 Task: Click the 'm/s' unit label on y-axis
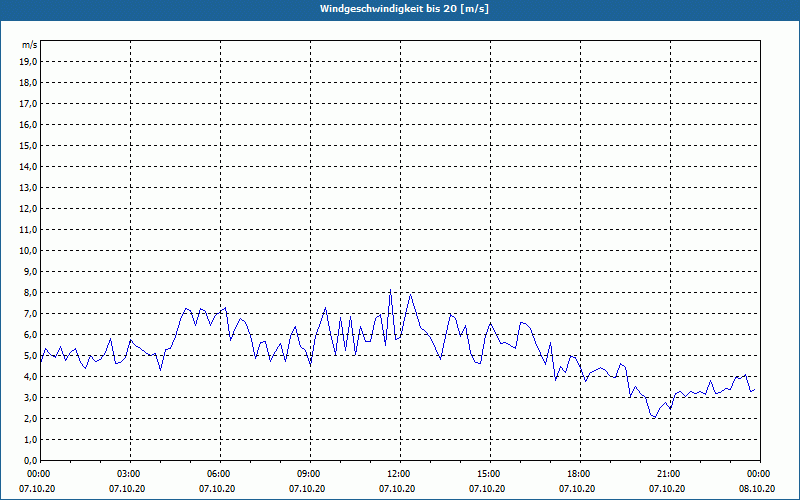tap(29, 45)
